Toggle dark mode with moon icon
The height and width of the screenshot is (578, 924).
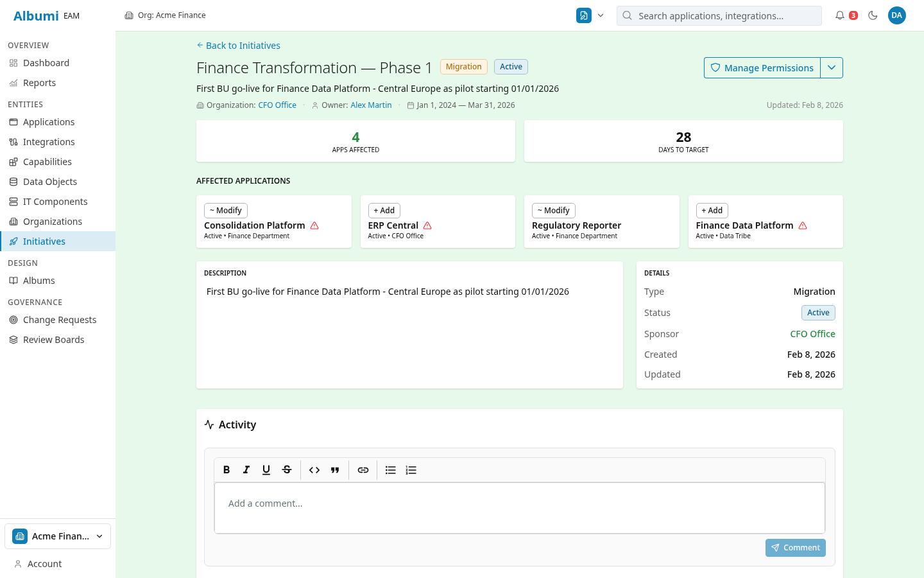(x=873, y=15)
